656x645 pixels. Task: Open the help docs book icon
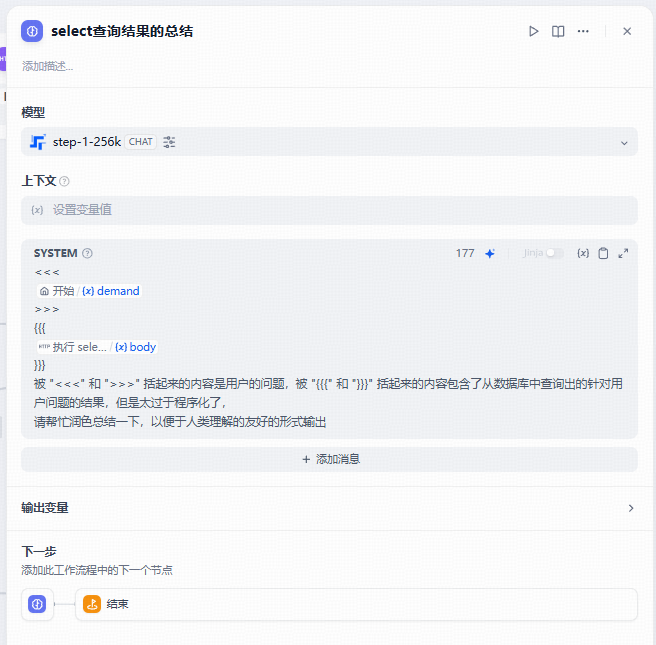click(x=558, y=31)
